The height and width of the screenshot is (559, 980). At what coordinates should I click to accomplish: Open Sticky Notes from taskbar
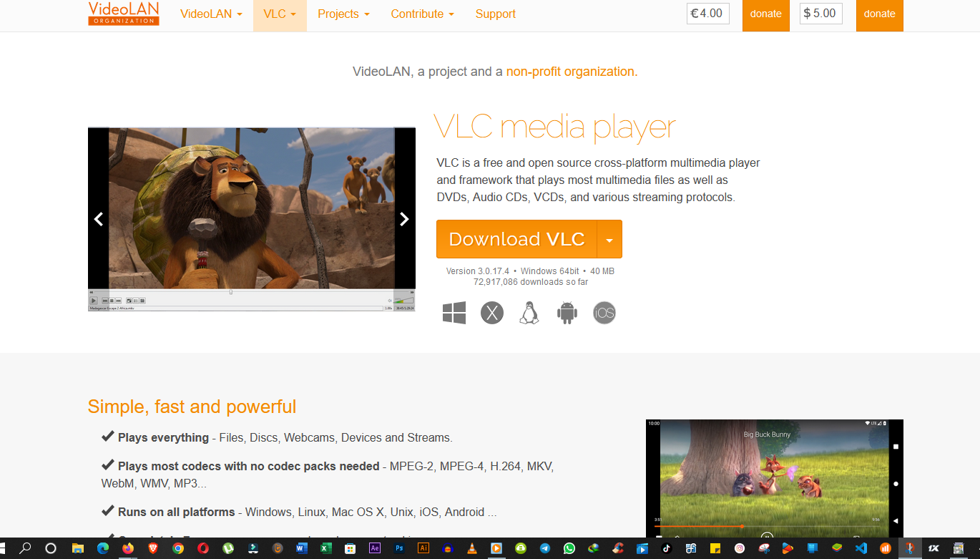pyautogui.click(x=715, y=548)
